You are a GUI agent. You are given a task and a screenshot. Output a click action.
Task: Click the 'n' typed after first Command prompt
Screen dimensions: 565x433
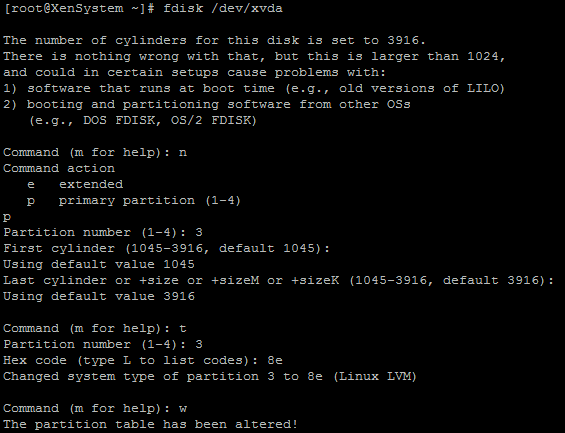(x=183, y=153)
